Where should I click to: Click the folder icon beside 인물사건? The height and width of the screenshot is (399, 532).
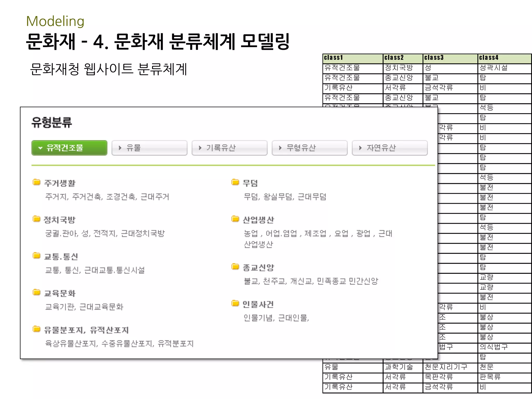click(x=235, y=303)
